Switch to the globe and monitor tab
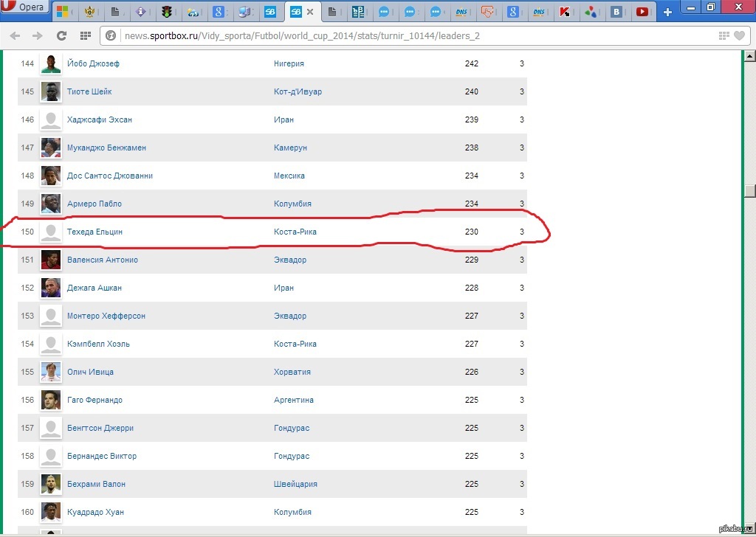The width and height of the screenshot is (756, 537). click(x=244, y=12)
